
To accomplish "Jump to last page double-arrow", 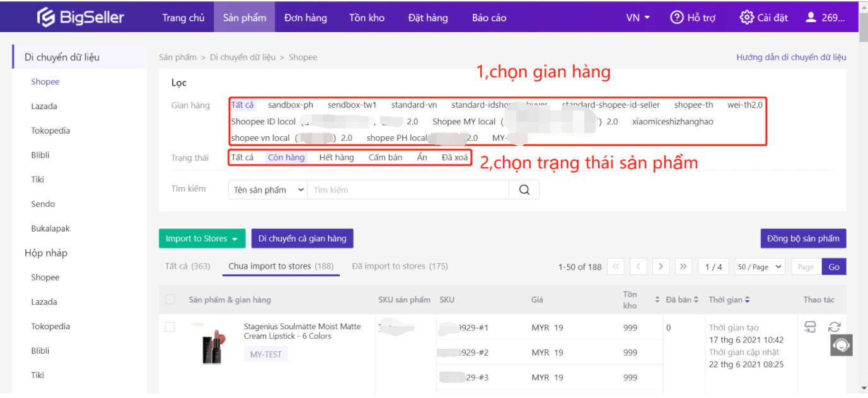I will pos(683,267).
